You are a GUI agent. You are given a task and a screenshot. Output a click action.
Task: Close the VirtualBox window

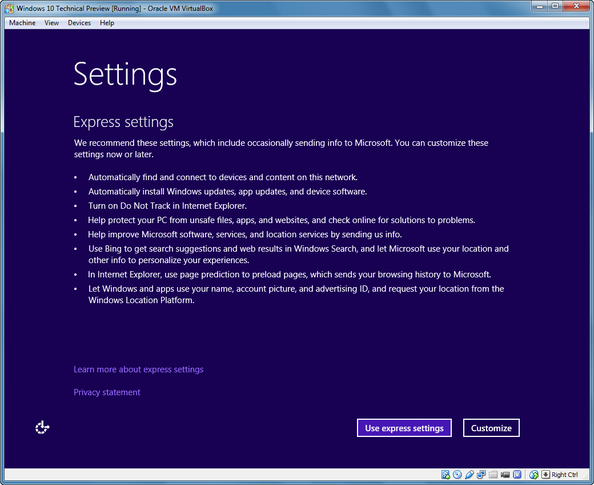coord(576,6)
